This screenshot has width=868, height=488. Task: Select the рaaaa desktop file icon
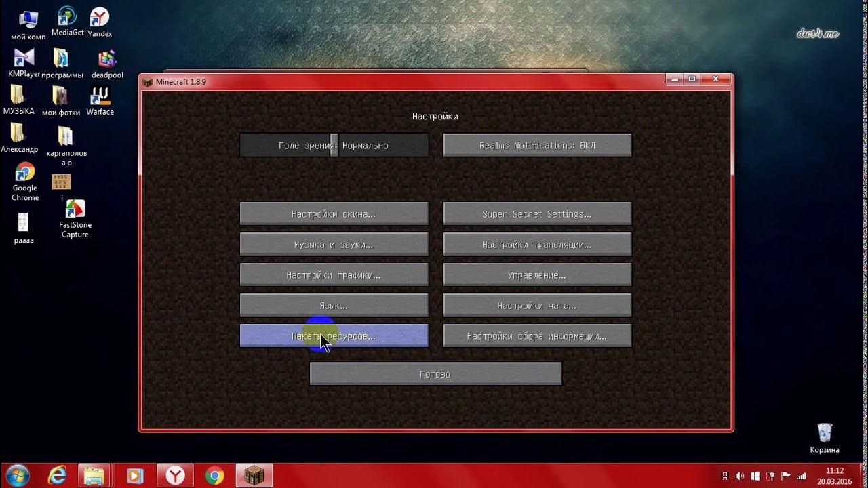pos(24,228)
